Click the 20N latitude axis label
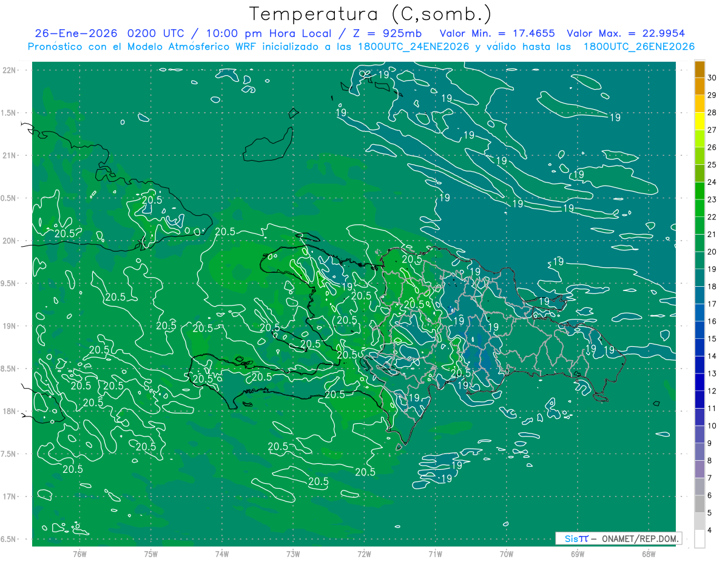This screenshot has height=562, width=728. pos(10,241)
